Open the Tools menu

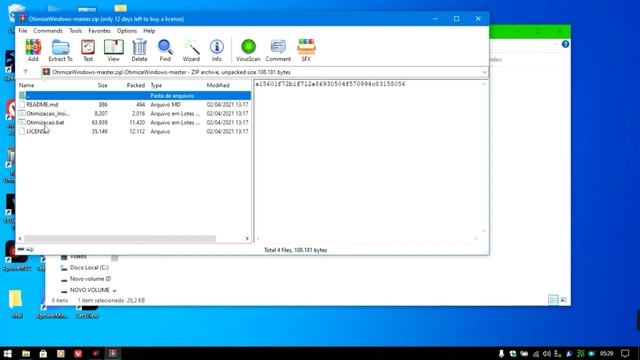[76, 31]
